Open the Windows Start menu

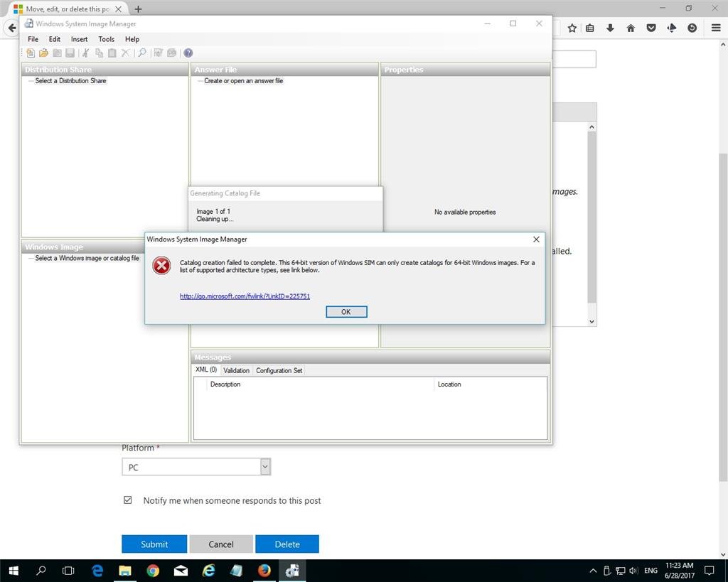(x=14, y=571)
